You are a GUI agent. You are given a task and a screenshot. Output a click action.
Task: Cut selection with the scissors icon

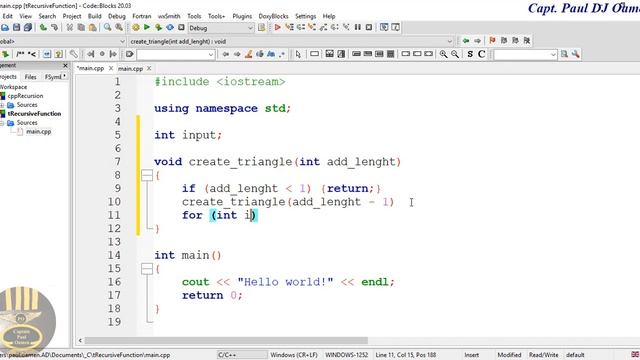point(70,27)
